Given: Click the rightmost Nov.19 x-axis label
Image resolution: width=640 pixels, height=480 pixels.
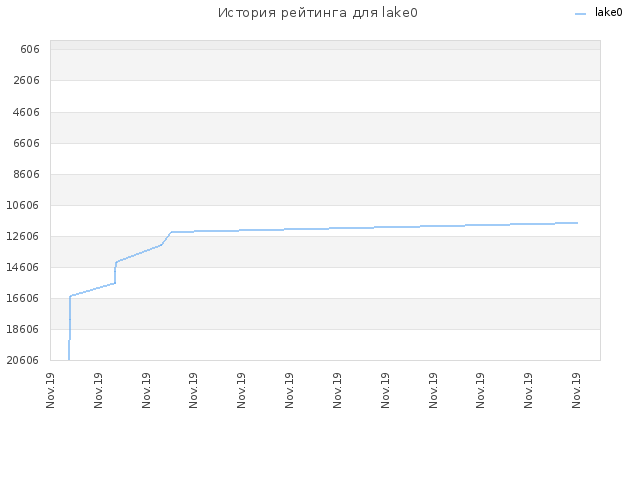Looking at the screenshot, I should [576, 390].
